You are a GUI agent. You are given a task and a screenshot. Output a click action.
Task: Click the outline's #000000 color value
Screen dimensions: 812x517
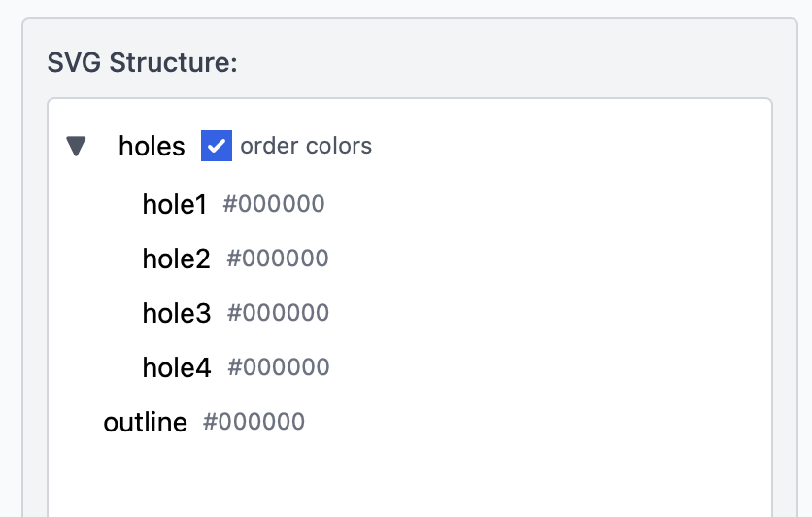point(254,422)
